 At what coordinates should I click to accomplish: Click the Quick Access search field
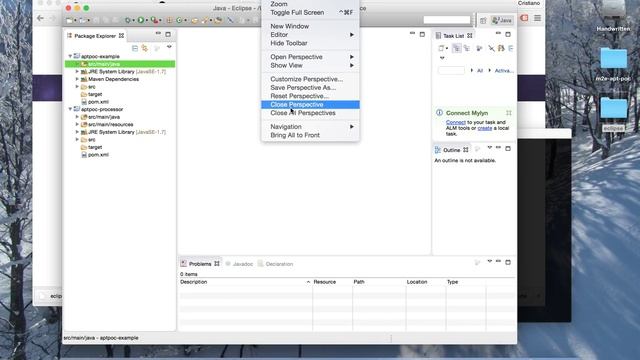[x=447, y=20]
